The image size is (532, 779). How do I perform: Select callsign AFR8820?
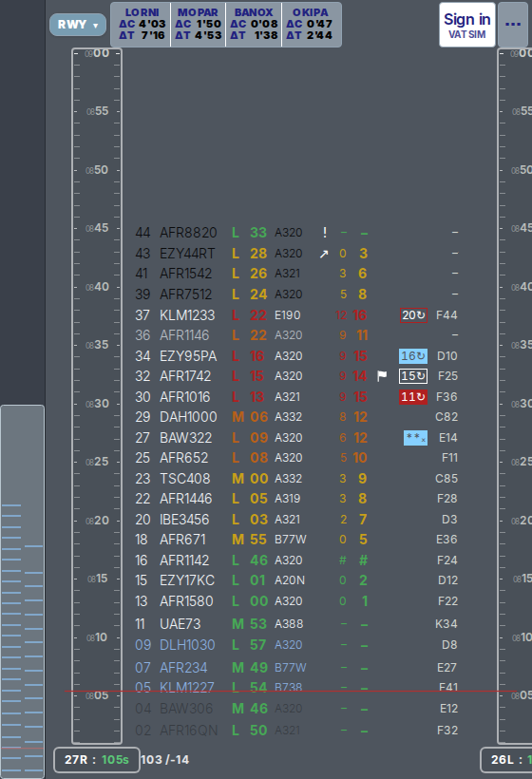coord(188,233)
